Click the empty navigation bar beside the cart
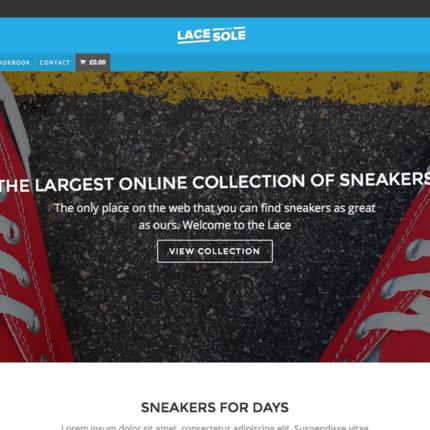430x430 pixels. [x=270, y=62]
